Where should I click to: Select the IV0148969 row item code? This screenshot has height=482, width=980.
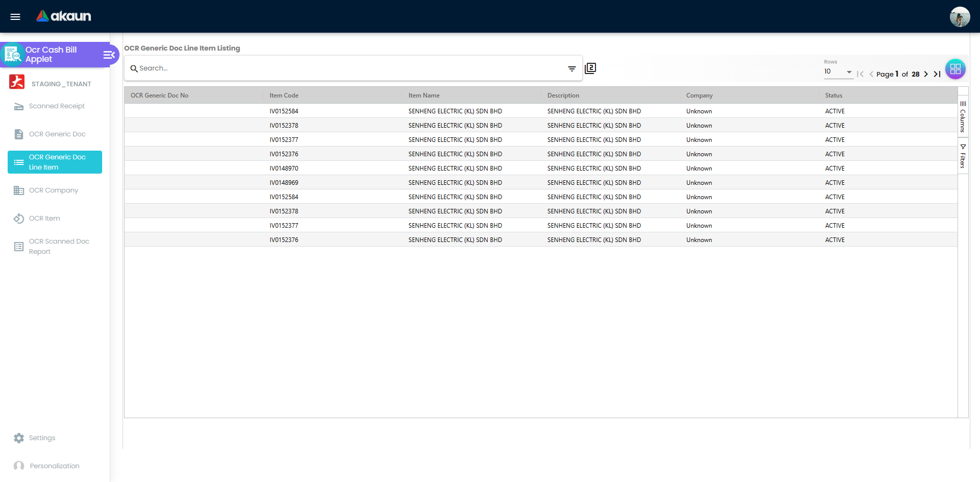click(x=284, y=183)
